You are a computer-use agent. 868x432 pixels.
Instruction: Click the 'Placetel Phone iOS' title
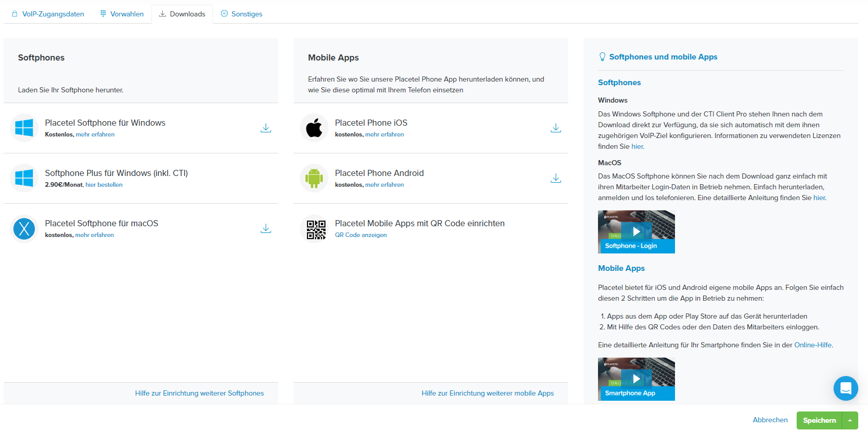[371, 123]
